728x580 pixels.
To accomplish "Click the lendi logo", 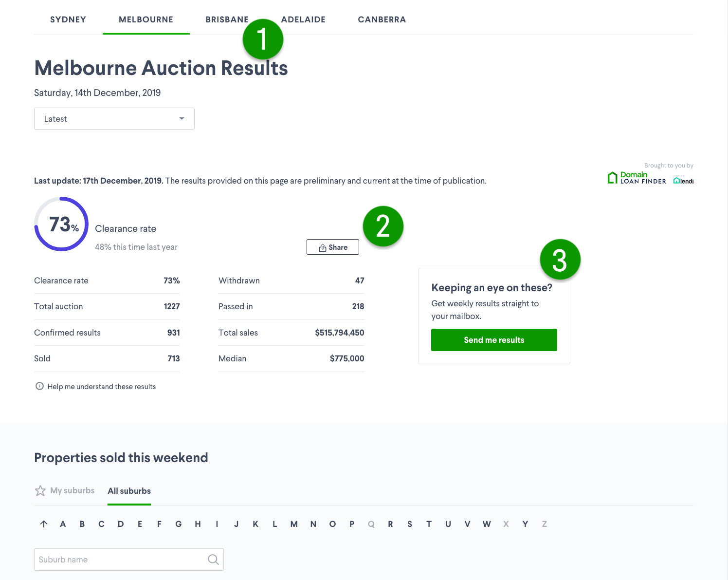I will 683,180.
